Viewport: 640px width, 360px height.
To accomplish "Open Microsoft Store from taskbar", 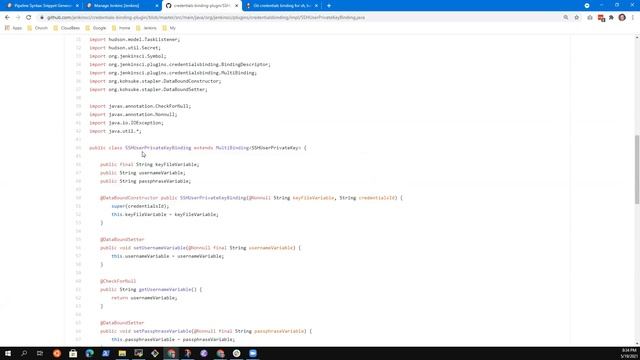I will coord(73,353).
